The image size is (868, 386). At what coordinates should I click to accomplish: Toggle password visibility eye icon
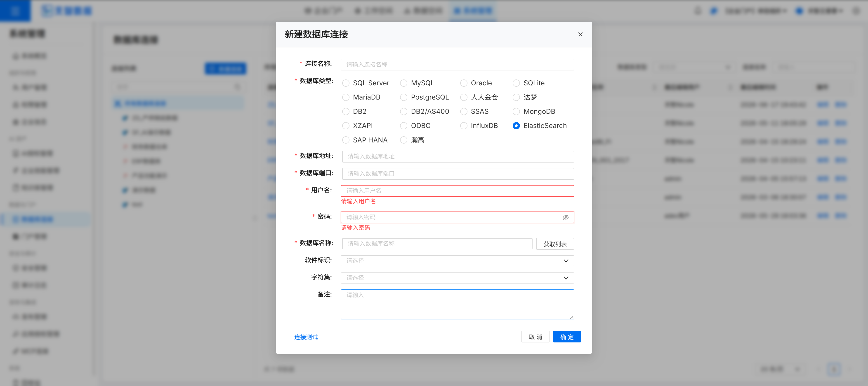566,217
